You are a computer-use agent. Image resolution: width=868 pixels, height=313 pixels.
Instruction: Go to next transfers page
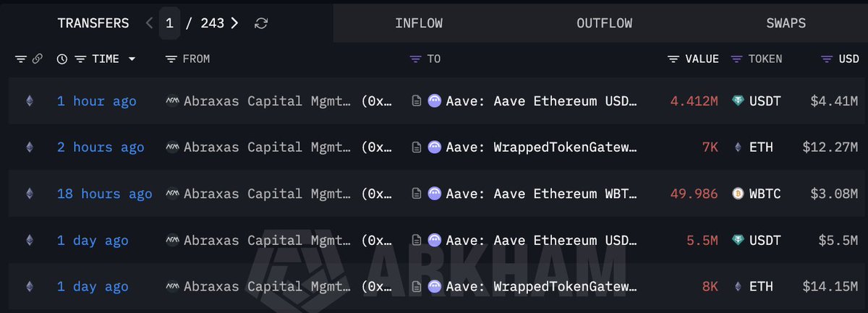[x=234, y=23]
